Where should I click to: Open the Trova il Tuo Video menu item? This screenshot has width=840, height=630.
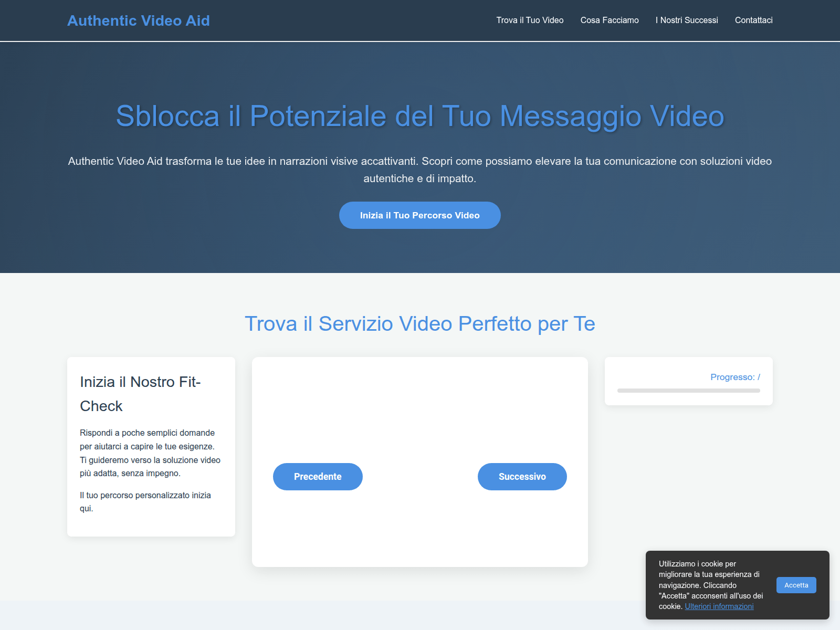pos(530,20)
